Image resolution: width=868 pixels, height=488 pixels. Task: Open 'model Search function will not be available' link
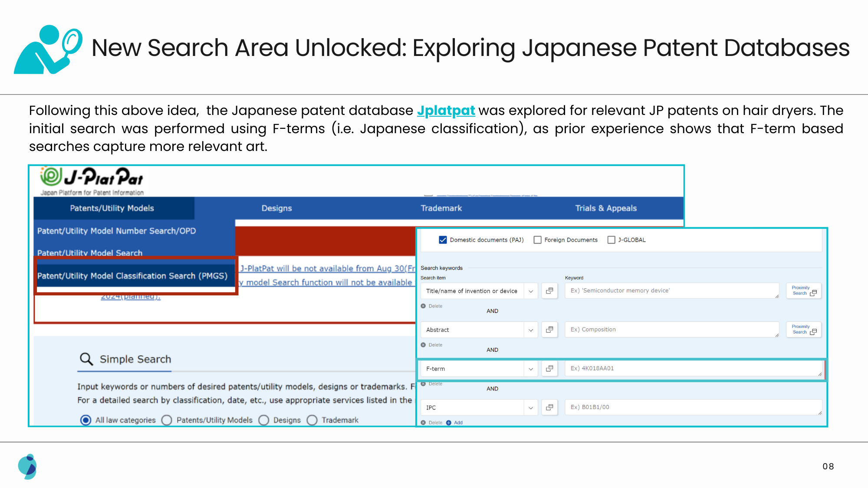click(x=326, y=282)
